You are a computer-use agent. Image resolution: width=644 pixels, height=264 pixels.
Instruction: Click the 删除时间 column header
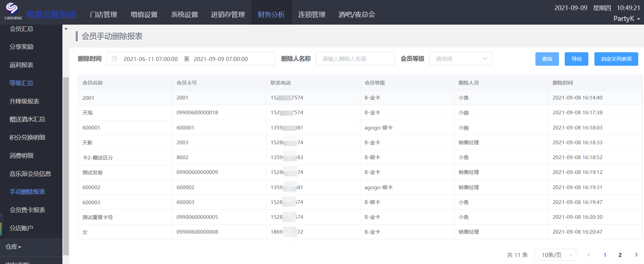563,83
